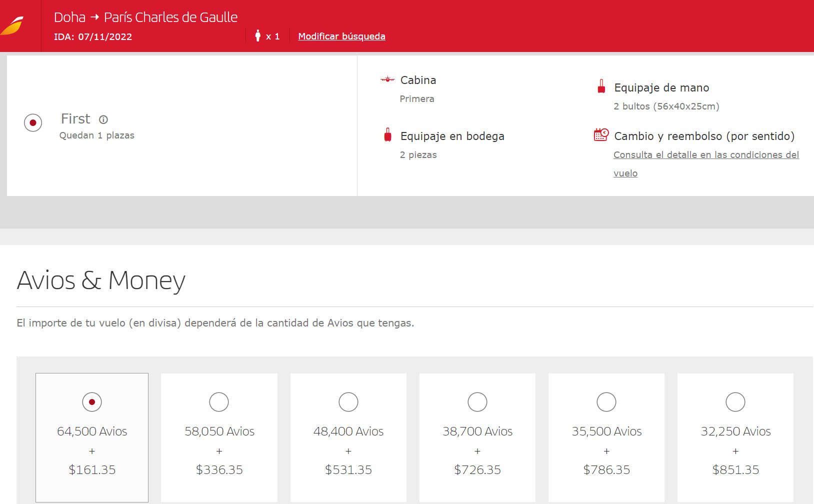Click the $851.35 price text
Screen dimensions: 814x504
[x=735, y=469]
